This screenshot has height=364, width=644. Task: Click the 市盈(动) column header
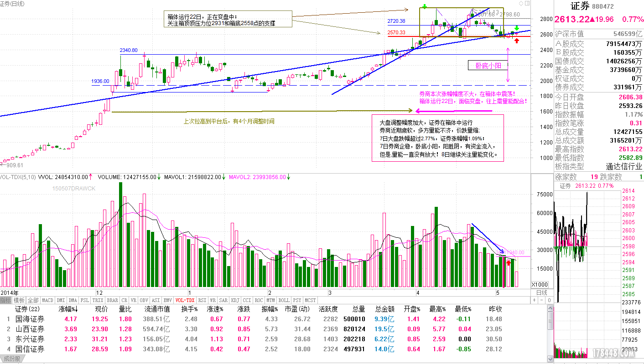298,309
